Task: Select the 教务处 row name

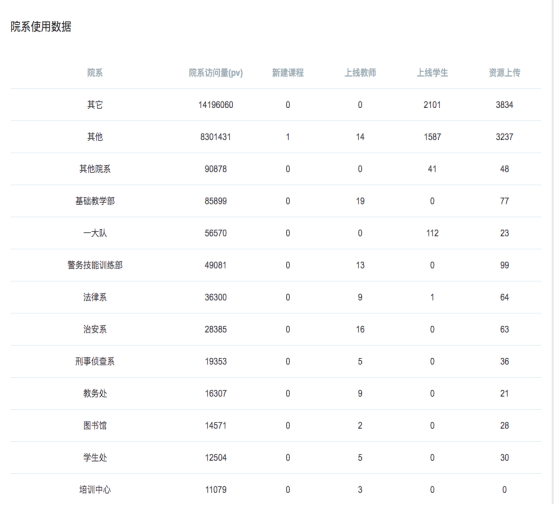Action: [x=95, y=393]
